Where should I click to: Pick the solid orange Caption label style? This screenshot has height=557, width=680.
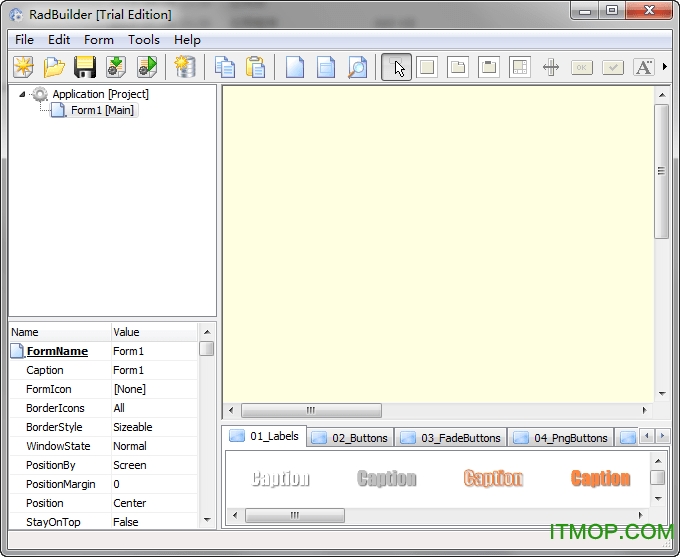[x=601, y=478]
